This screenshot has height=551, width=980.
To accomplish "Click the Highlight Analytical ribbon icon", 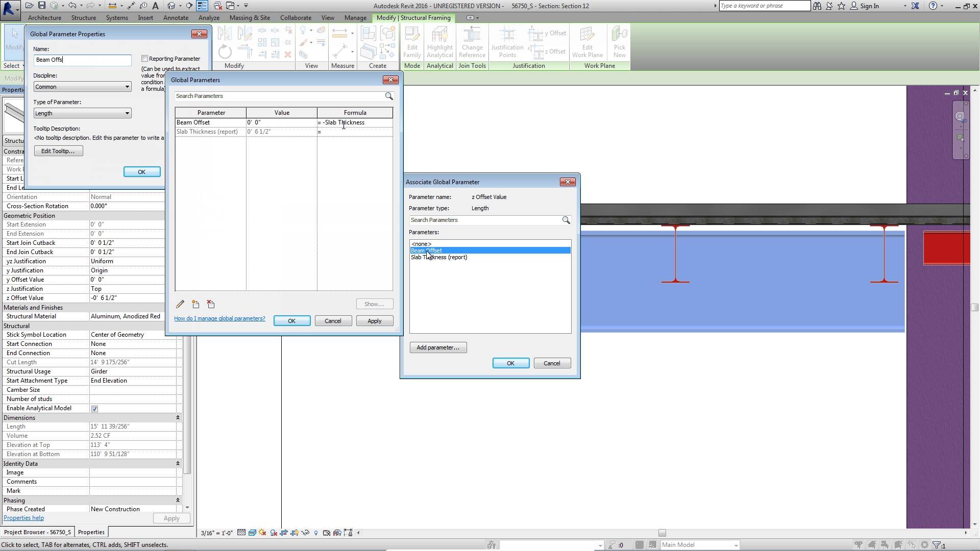I will pyautogui.click(x=439, y=42).
